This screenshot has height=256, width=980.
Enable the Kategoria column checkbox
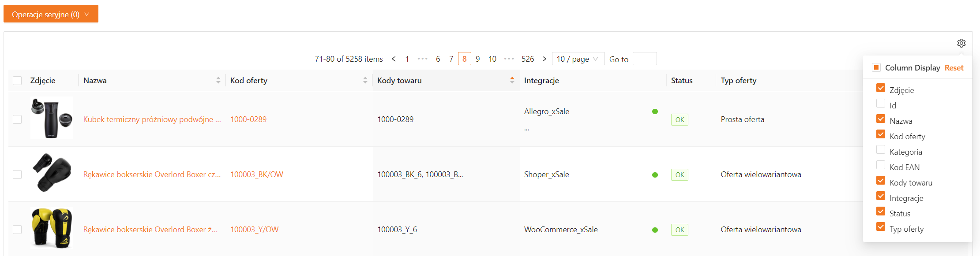881,150
